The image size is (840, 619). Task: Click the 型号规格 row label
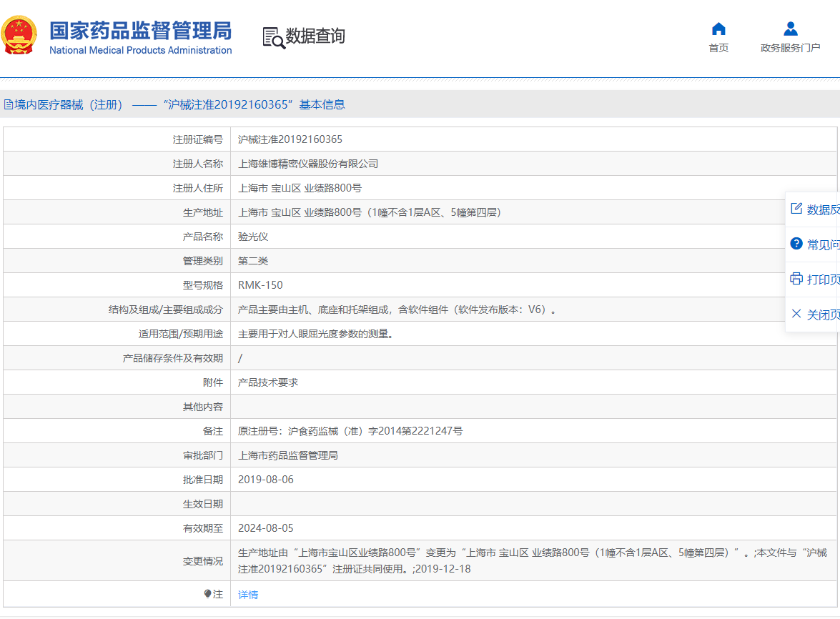tap(202, 285)
